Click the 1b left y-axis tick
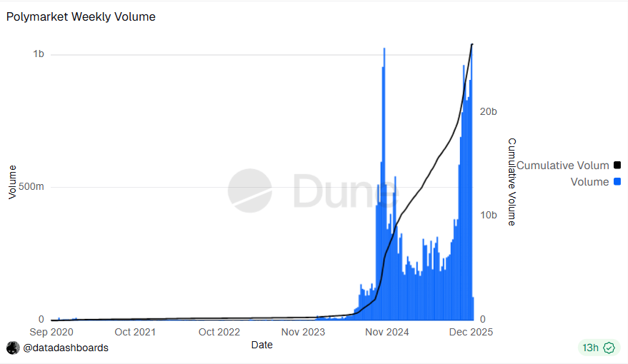 click(x=38, y=54)
